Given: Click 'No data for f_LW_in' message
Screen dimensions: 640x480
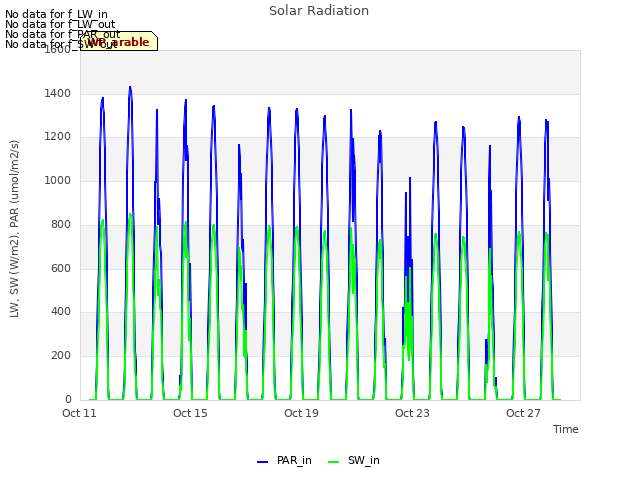Looking at the screenshot, I should [x=56, y=14].
